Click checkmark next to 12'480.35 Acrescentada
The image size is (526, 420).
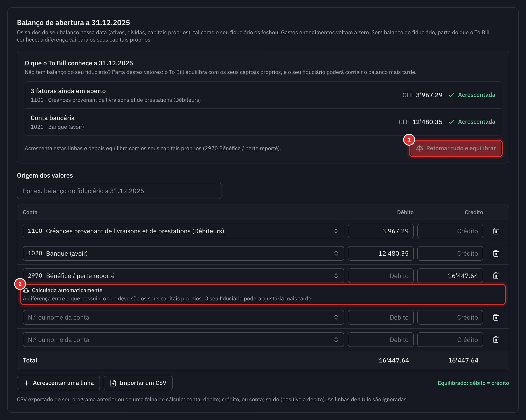click(451, 122)
